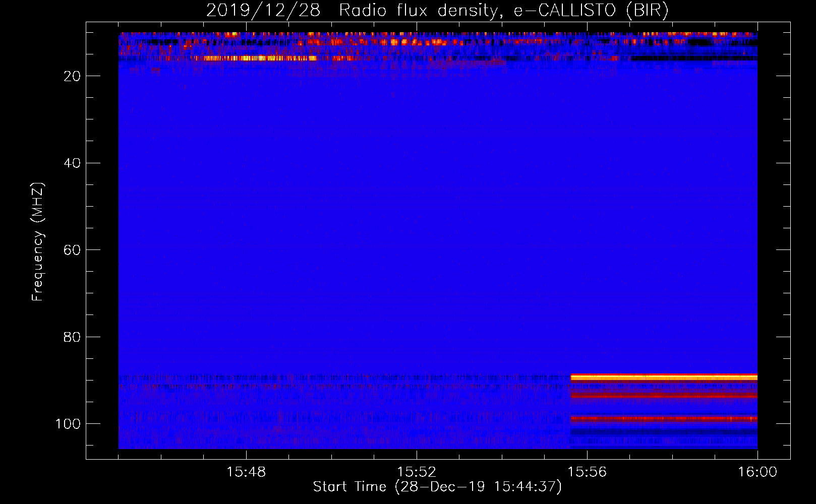The image size is (816, 504).
Task: Click the '60' frequency tick label
Action: coord(72,250)
